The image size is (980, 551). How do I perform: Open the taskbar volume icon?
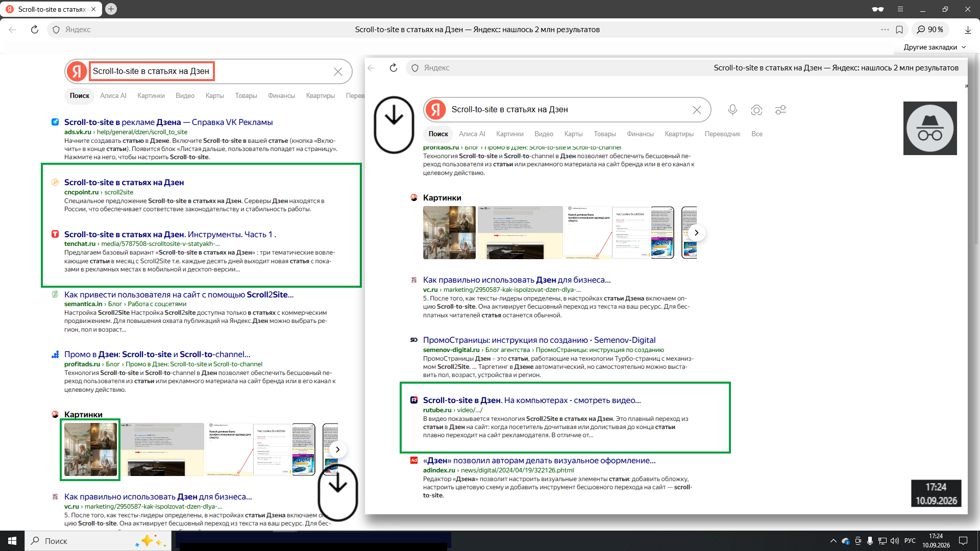[894, 541]
